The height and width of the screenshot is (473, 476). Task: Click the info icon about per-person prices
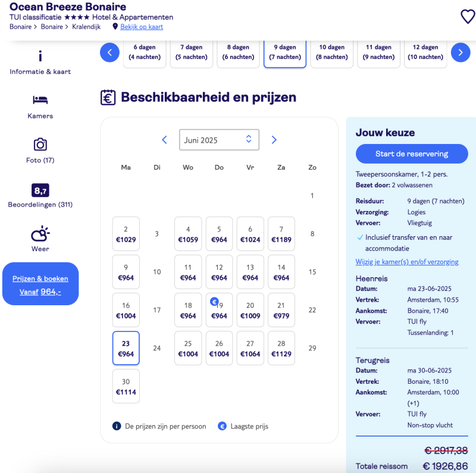117,426
